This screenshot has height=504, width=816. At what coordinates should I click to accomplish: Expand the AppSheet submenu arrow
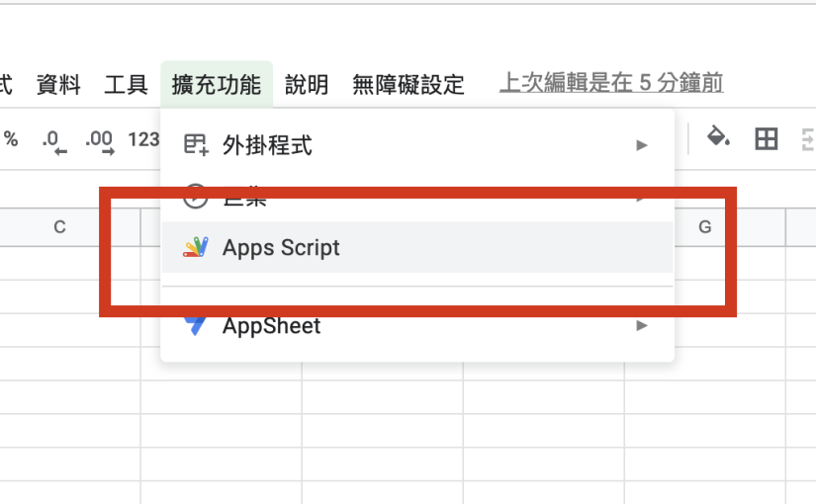(x=642, y=325)
